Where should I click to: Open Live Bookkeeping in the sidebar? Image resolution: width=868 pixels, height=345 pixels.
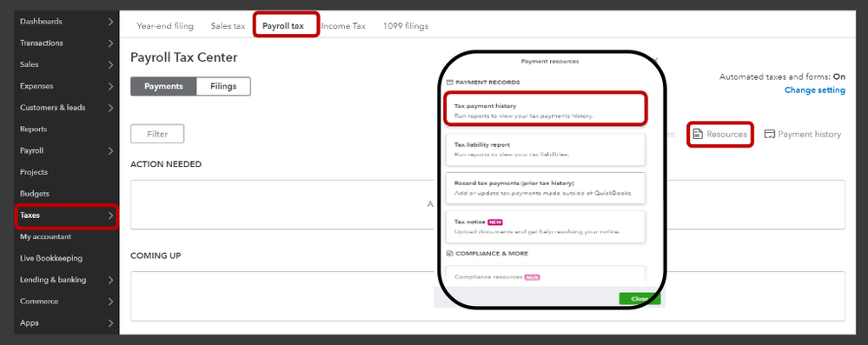pos(51,258)
